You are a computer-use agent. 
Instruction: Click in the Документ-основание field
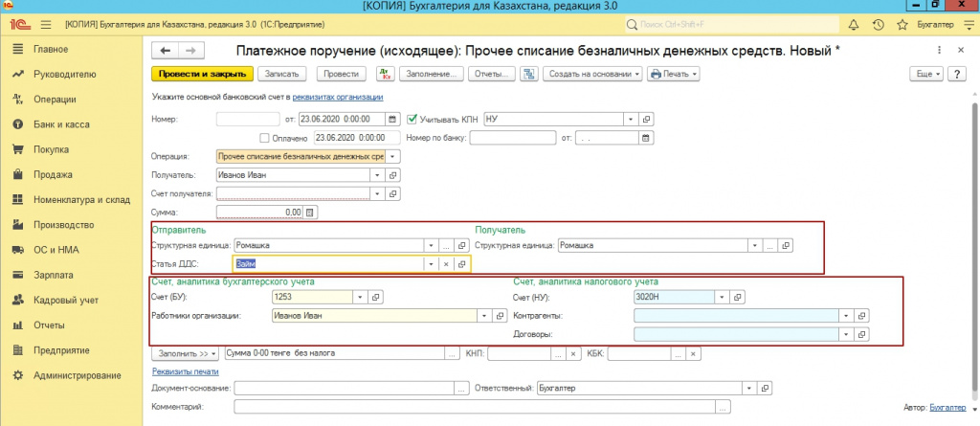pos(345,388)
